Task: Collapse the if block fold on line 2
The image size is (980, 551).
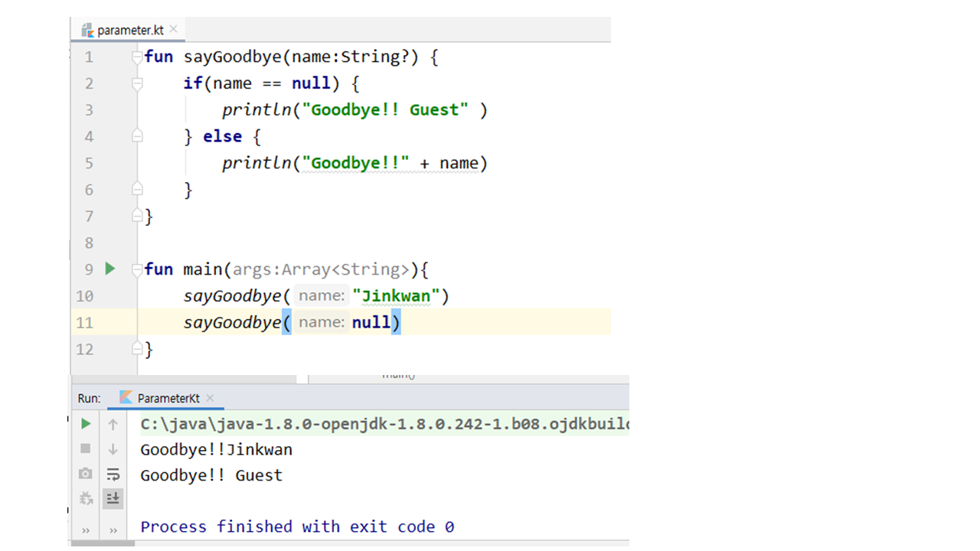Action: click(x=137, y=83)
